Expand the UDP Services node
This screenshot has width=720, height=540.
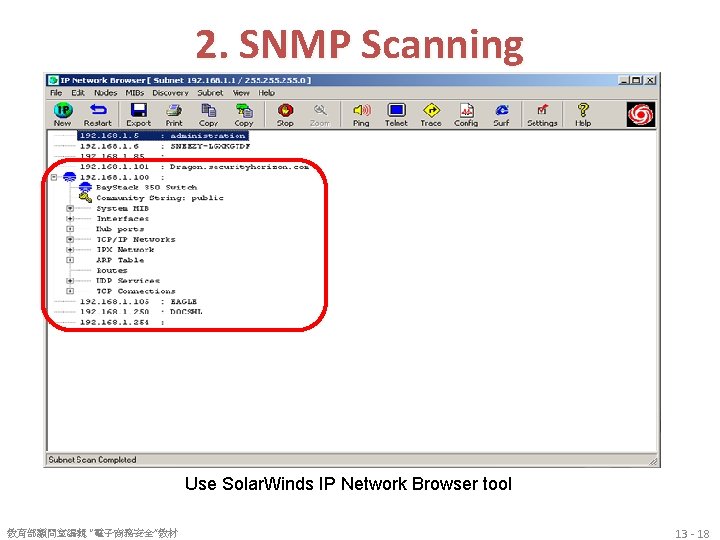[x=70, y=281]
